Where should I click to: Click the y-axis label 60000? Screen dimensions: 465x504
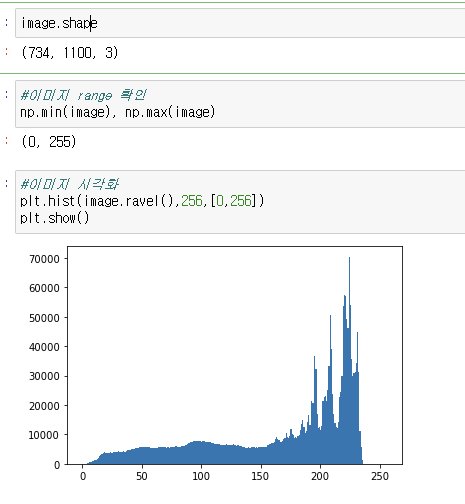[44, 288]
